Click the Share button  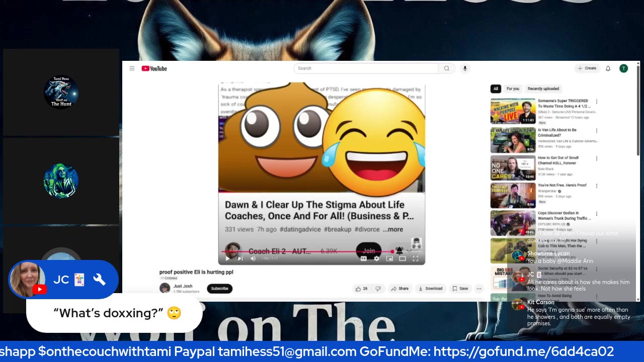400,289
